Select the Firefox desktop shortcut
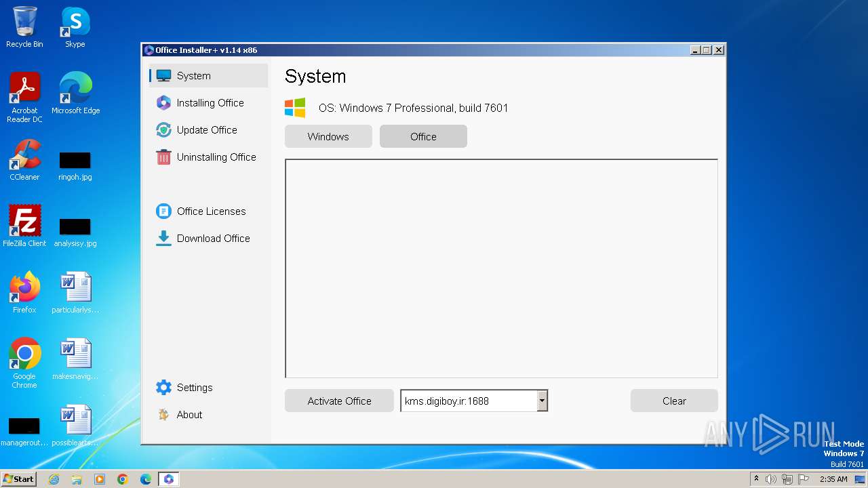The image size is (868, 488). pyautogui.click(x=24, y=293)
